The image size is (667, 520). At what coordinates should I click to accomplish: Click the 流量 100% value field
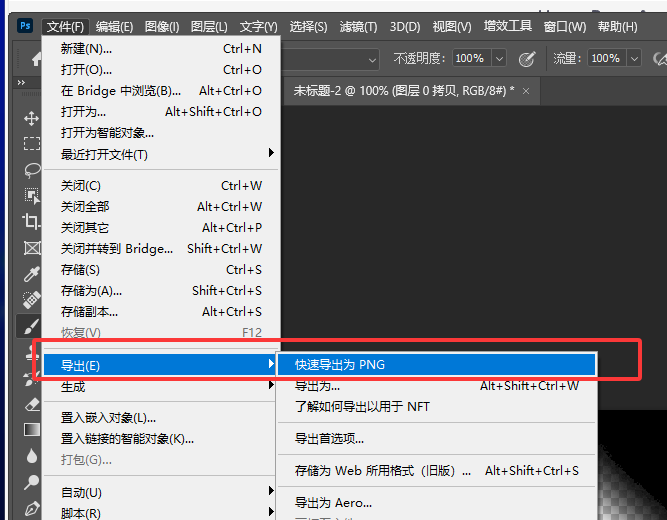point(607,58)
